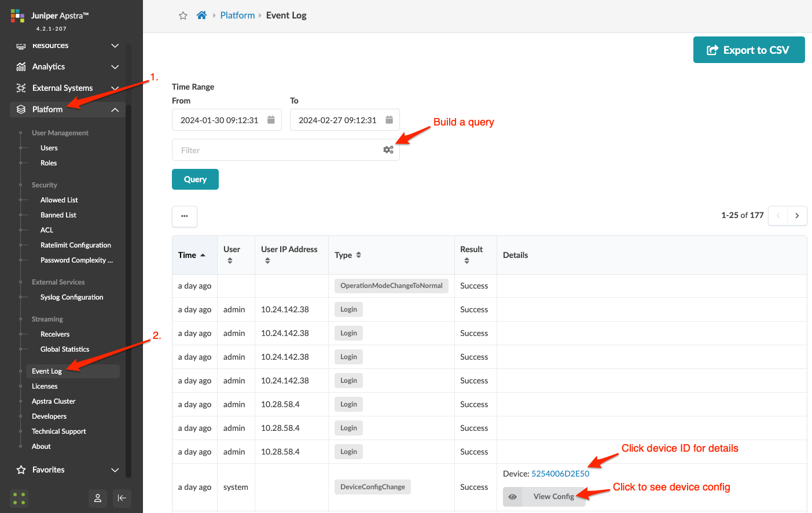
Task: Go to next page of results
Action: point(797,216)
